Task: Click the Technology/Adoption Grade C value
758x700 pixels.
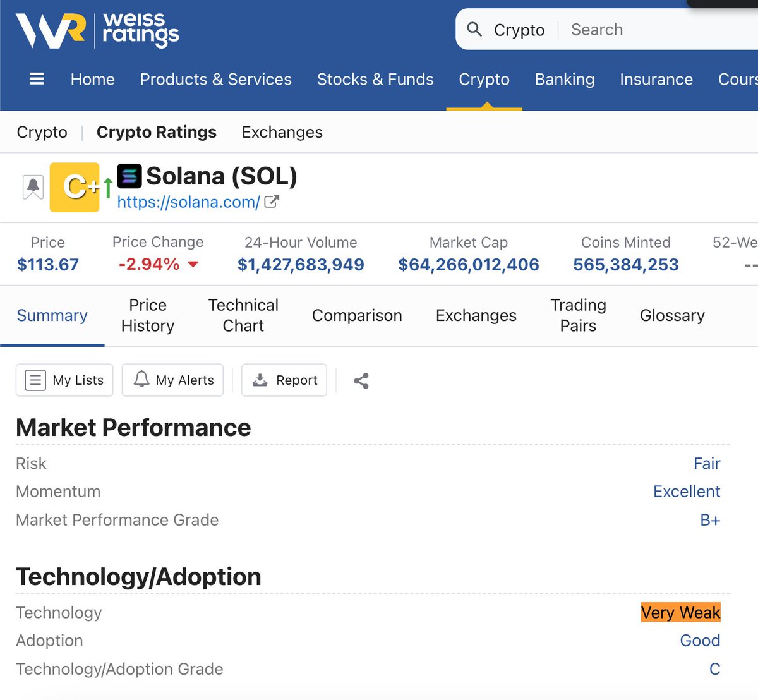Action: [x=714, y=669]
